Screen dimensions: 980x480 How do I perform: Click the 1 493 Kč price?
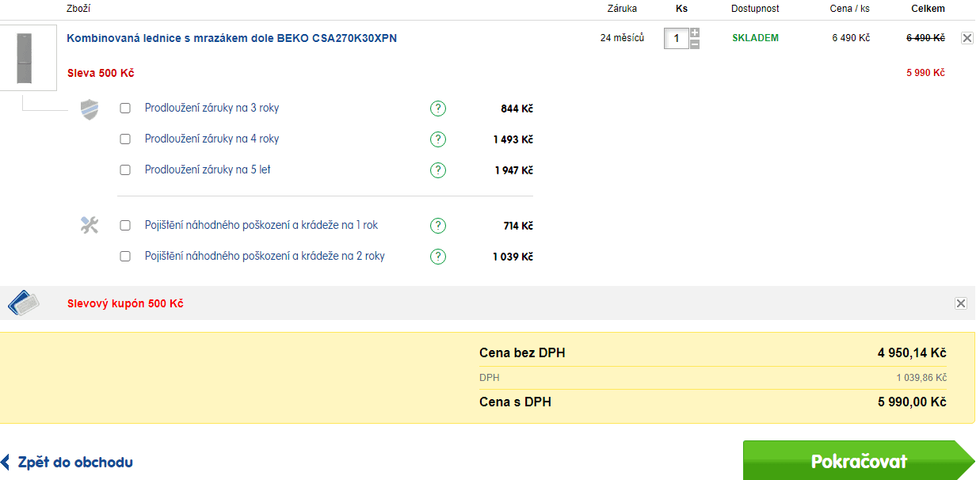point(513,139)
